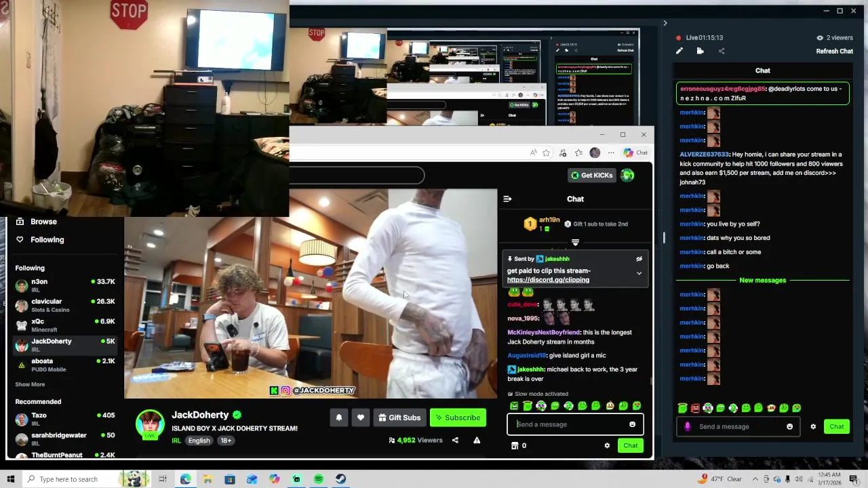Click the discord.gg/clipping link

click(x=548, y=280)
